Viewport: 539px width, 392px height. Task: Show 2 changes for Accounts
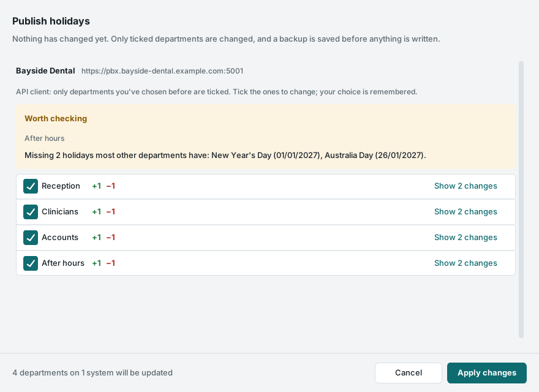pyautogui.click(x=466, y=238)
